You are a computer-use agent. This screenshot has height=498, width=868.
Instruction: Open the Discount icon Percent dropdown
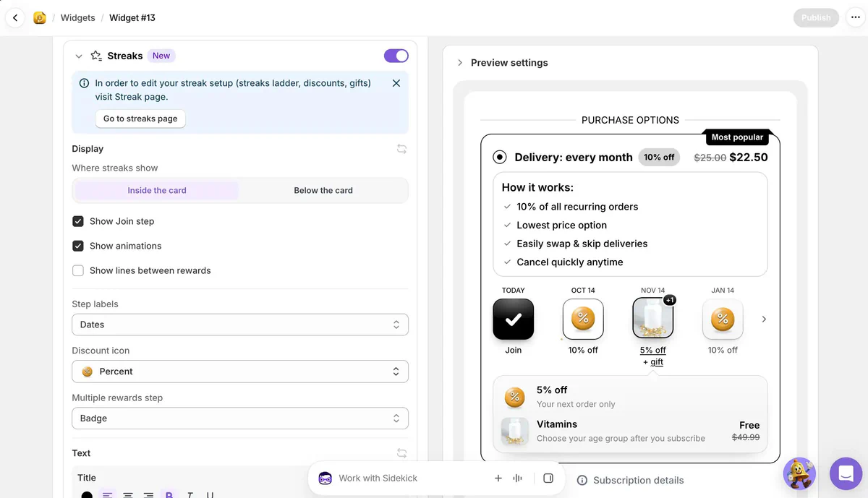pos(240,372)
